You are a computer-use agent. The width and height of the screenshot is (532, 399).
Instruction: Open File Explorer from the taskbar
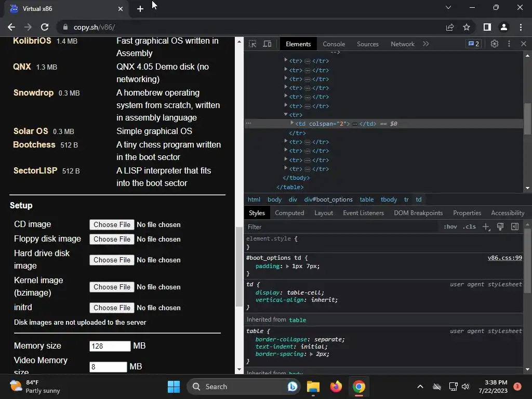pyautogui.click(x=313, y=387)
